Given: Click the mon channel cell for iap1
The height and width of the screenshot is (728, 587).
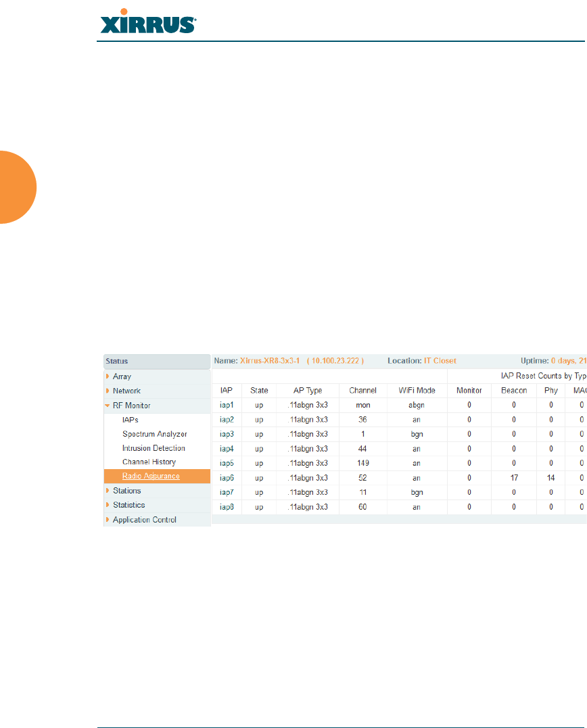Looking at the screenshot, I should tap(363, 405).
